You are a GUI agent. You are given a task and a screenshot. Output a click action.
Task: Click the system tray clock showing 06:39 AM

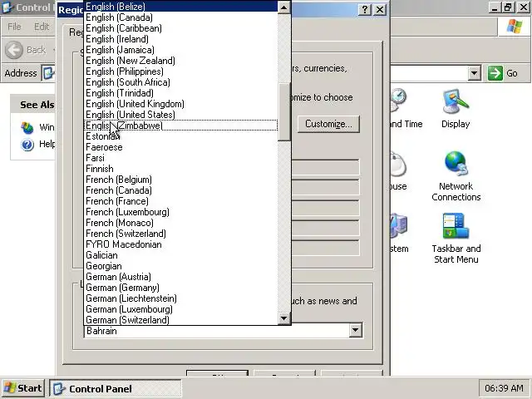504,388
